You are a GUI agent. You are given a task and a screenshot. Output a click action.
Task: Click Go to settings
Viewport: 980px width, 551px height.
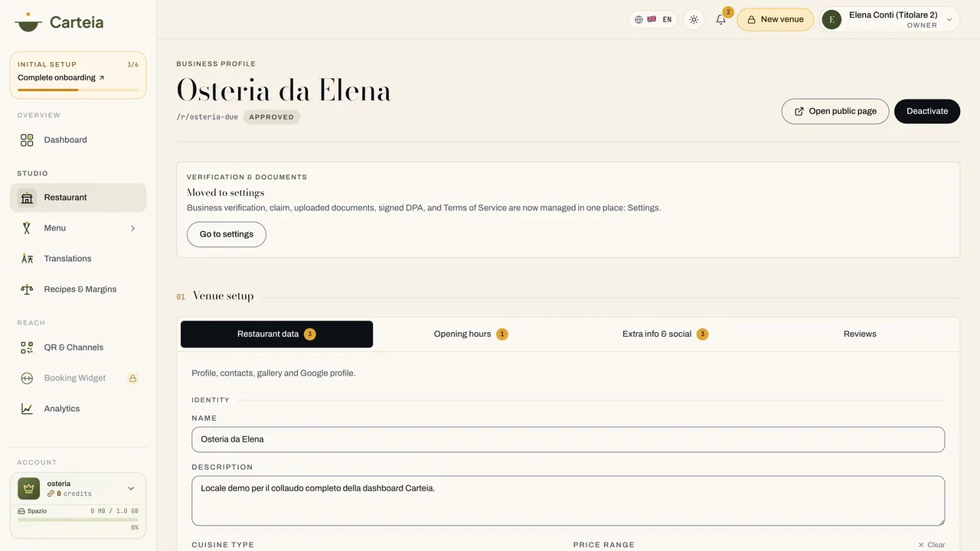point(227,234)
